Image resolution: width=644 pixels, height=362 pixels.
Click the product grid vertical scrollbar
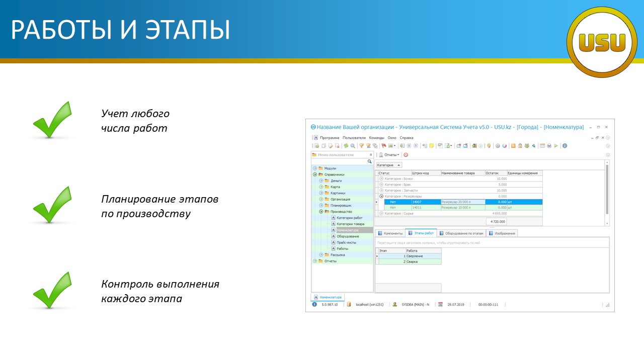click(x=607, y=193)
